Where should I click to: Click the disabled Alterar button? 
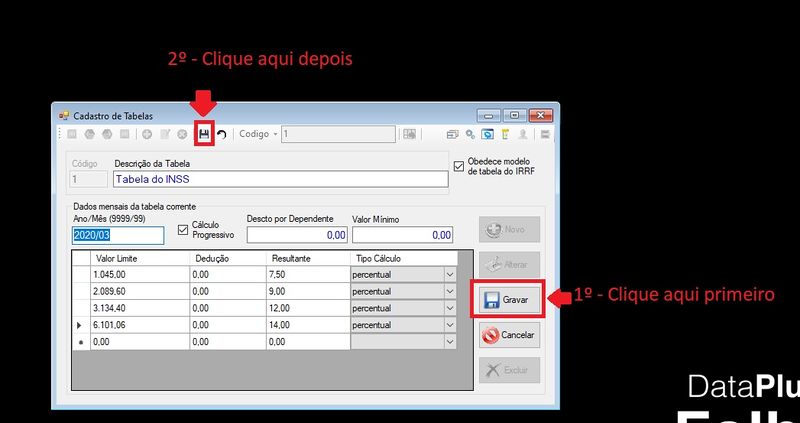tap(509, 265)
